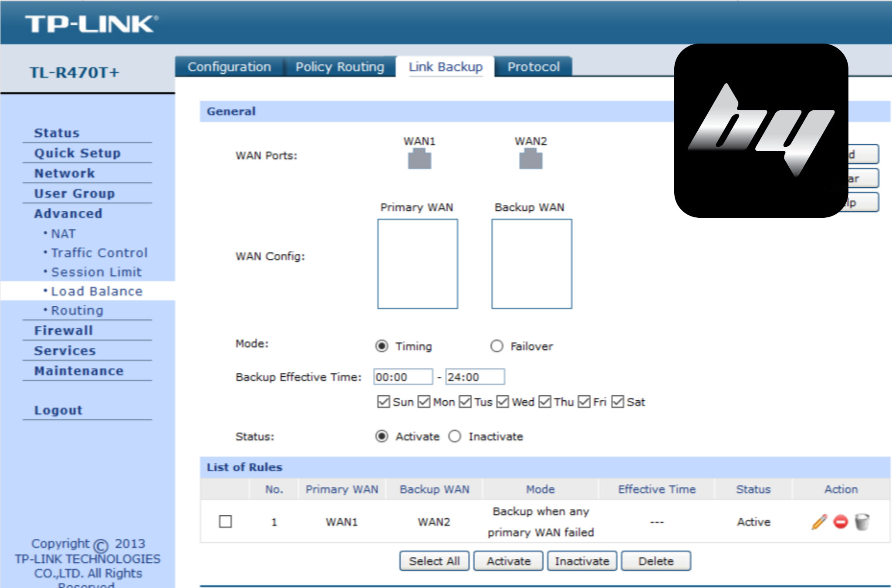Image resolution: width=892 pixels, height=588 pixels.
Task: Click the backup start time field
Action: point(402,377)
